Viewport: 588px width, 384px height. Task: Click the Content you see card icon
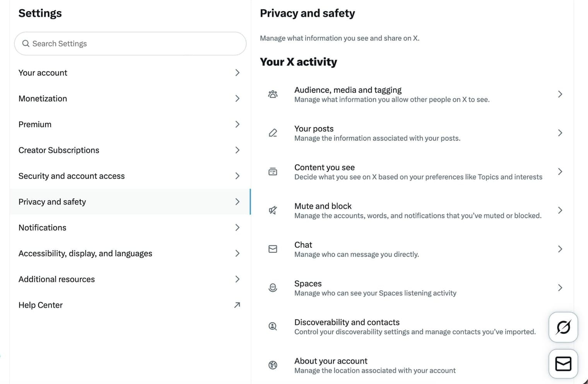pyautogui.click(x=273, y=172)
